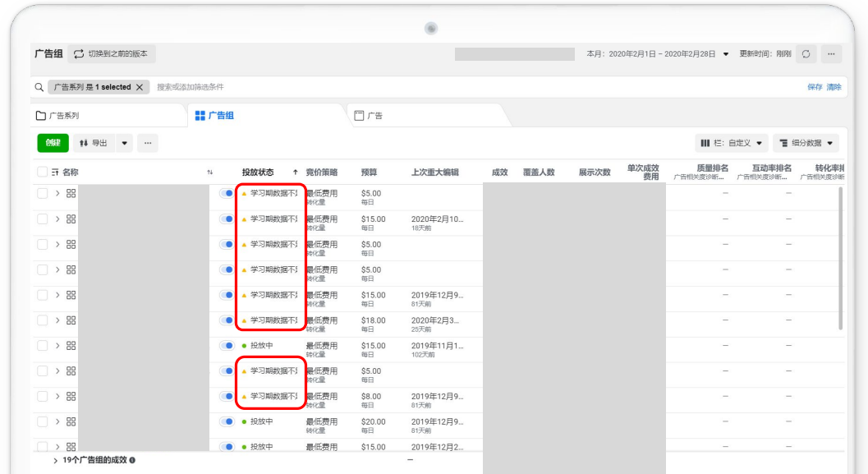Click the 2020年2月10... last edit cell

(x=438, y=223)
